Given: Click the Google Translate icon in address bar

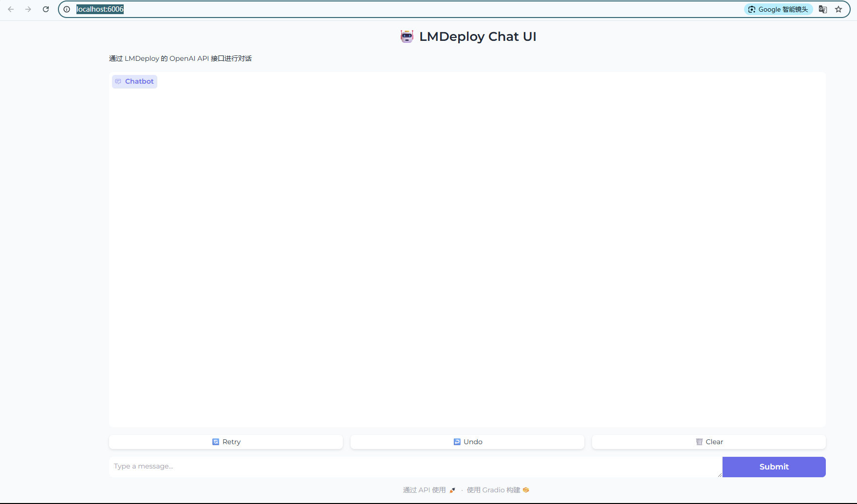Looking at the screenshot, I should point(822,9).
